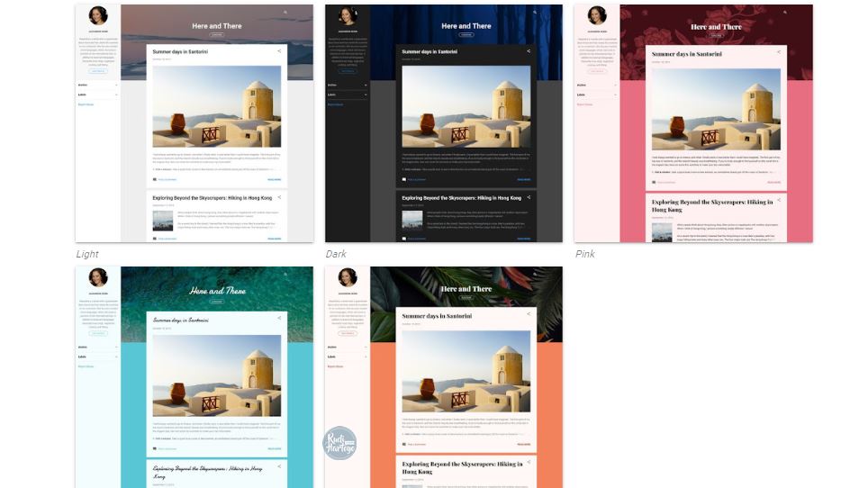868x488 pixels.
Task: Click Hong Kong post thumbnail in Light preview
Action: 163,221
